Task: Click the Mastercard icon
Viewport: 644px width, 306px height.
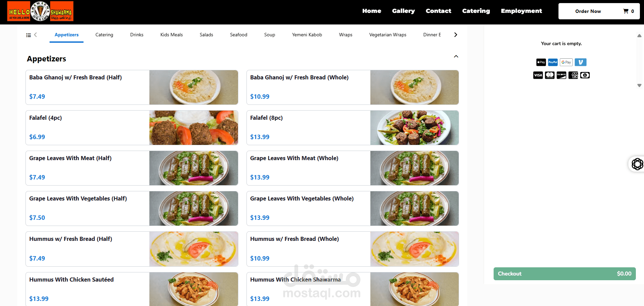Action: (550, 75)
